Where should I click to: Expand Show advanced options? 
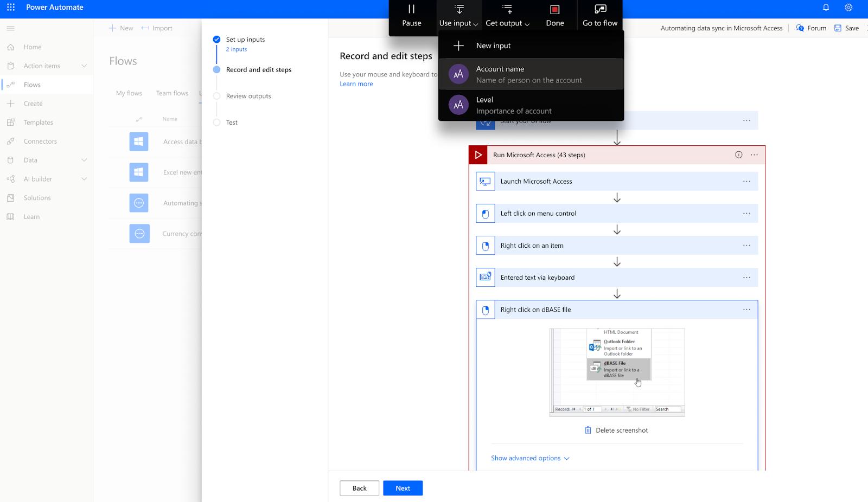click(x=530, y=459)
